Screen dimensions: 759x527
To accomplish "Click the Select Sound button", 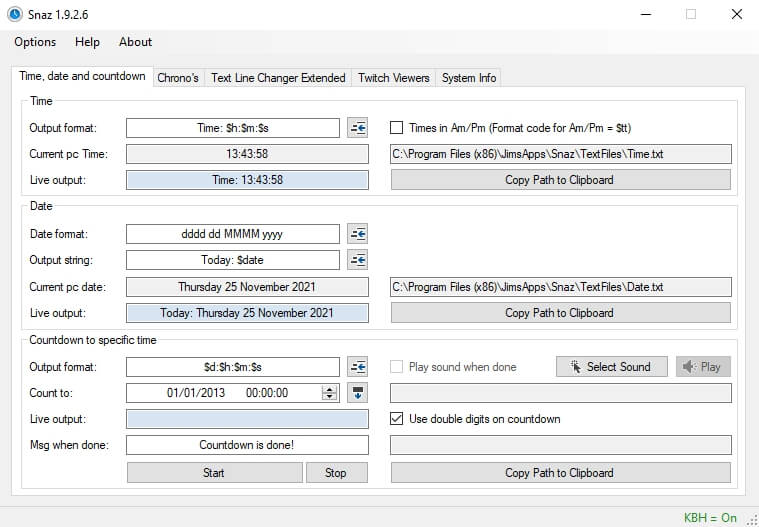I will pyautogui.click(x=610, y=367).
